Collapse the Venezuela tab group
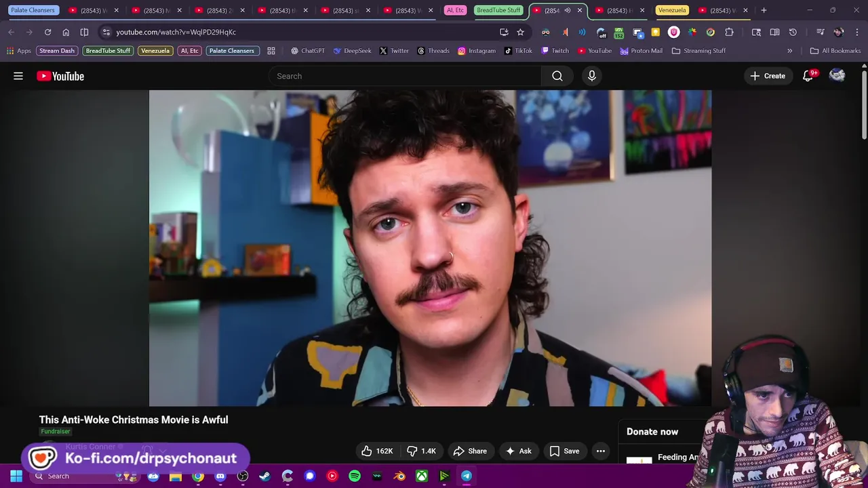 672,10
